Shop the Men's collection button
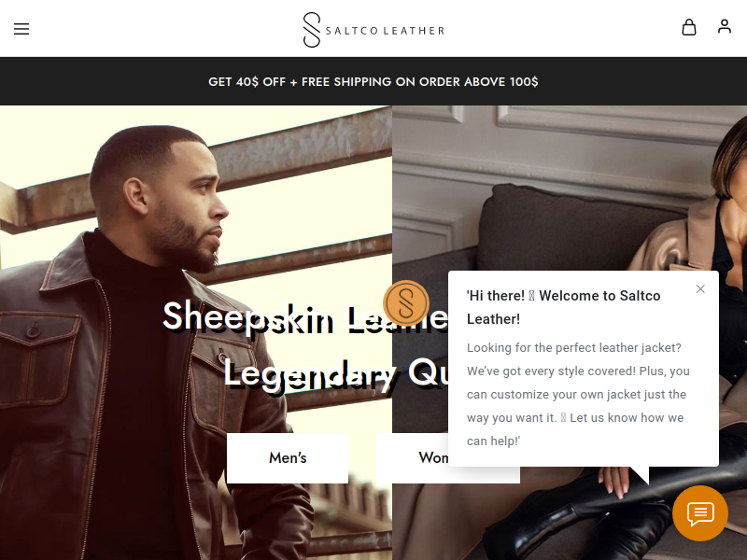 pyautogui.click(x=288, y=457)
